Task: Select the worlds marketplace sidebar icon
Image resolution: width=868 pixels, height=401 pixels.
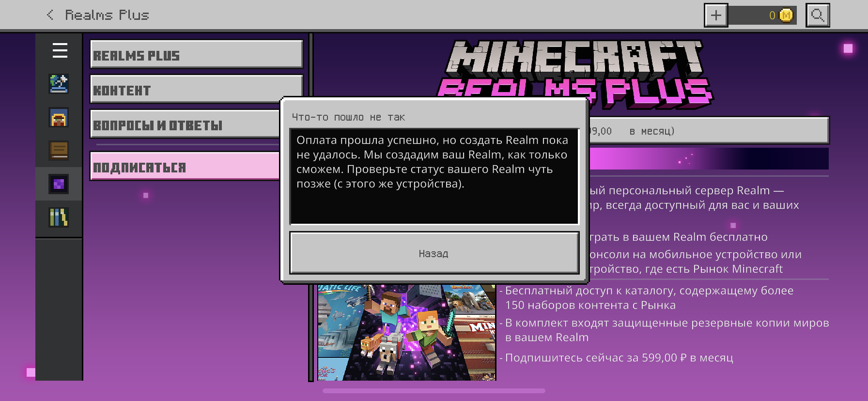Action: click(59, 84)
